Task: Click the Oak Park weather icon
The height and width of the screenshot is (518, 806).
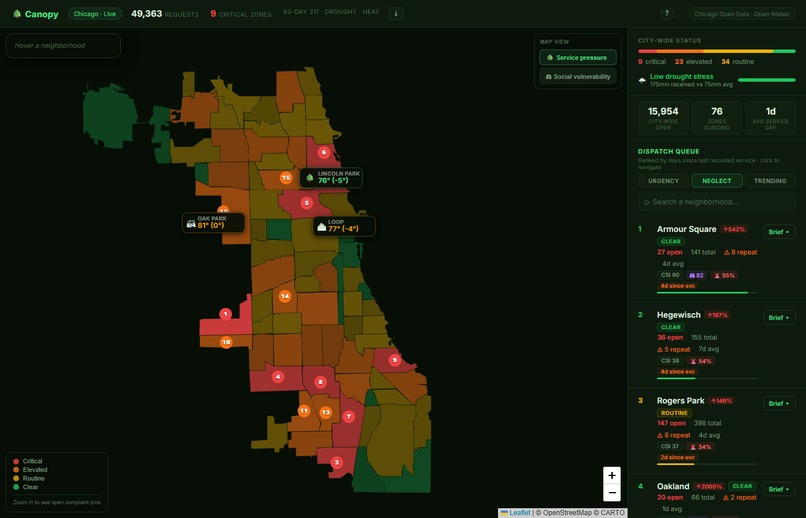Action: (191, 224)
